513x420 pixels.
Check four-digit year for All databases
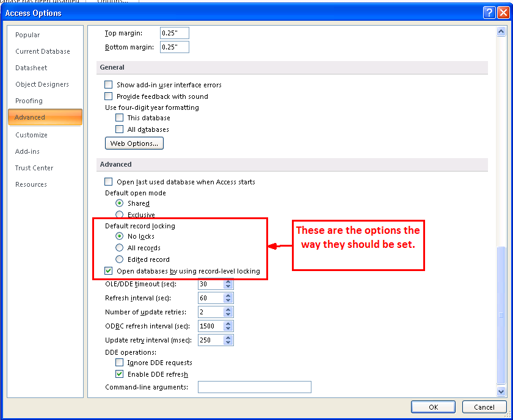point(120,129)
